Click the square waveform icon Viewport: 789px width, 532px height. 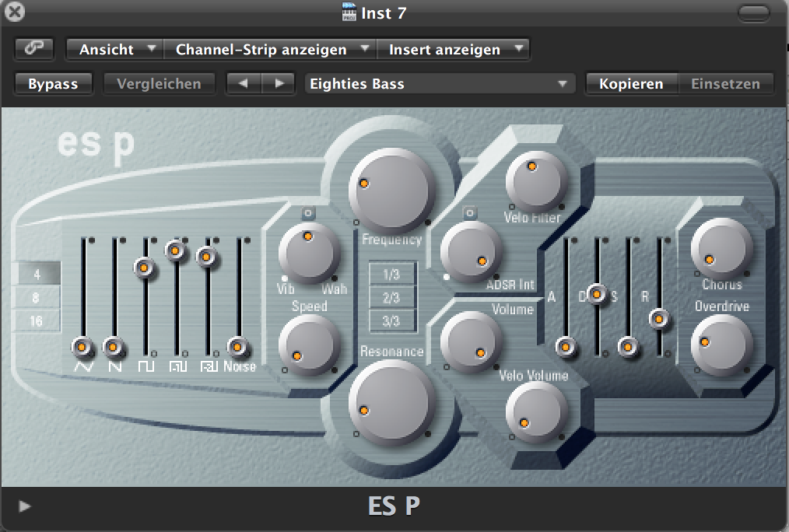[x=146, y=366]
